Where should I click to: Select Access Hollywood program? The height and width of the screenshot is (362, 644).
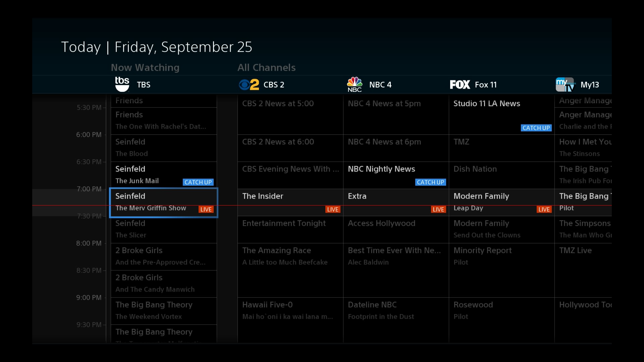pyautogui.click(x=396, y=230)
